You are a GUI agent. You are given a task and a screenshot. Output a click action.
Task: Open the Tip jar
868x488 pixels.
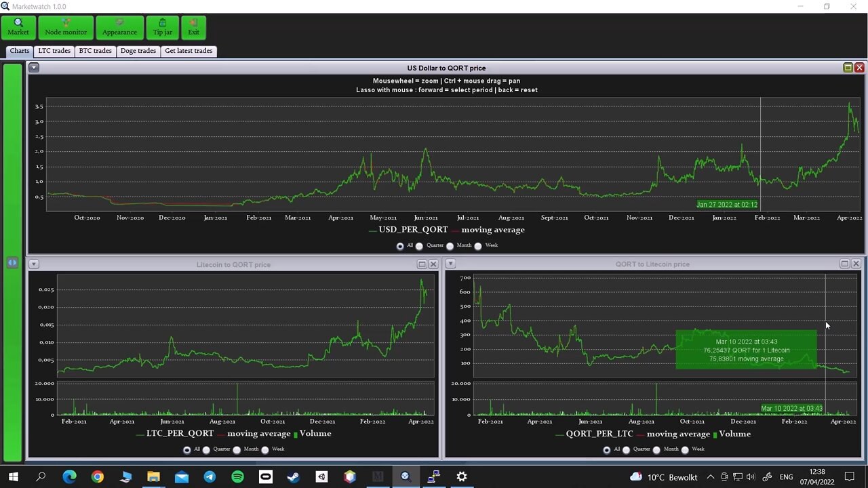[163, 28]
